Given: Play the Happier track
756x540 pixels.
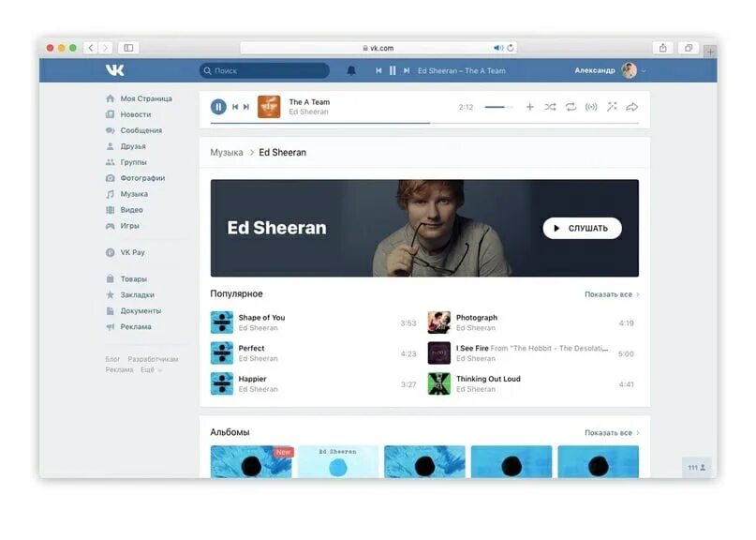Looking at the screenshot, I should pos(314,383).
